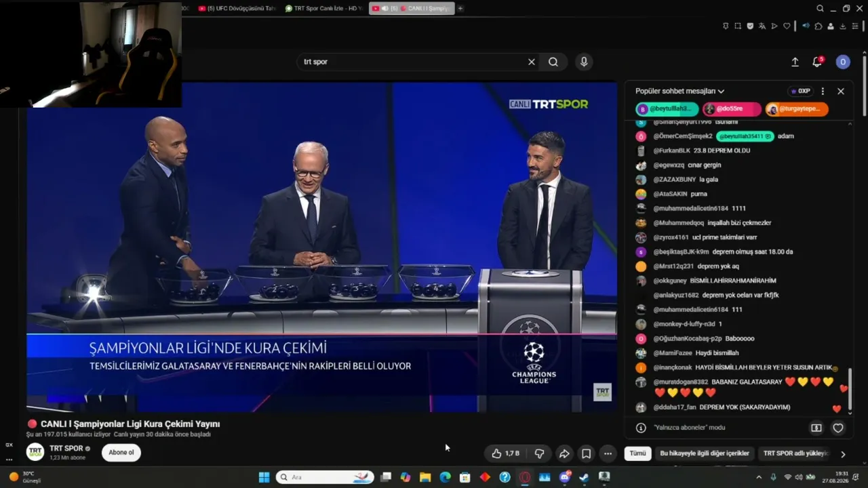Dislike the live stream video
The width and height of the screenshot is (868, 488).
pos(540,453)
